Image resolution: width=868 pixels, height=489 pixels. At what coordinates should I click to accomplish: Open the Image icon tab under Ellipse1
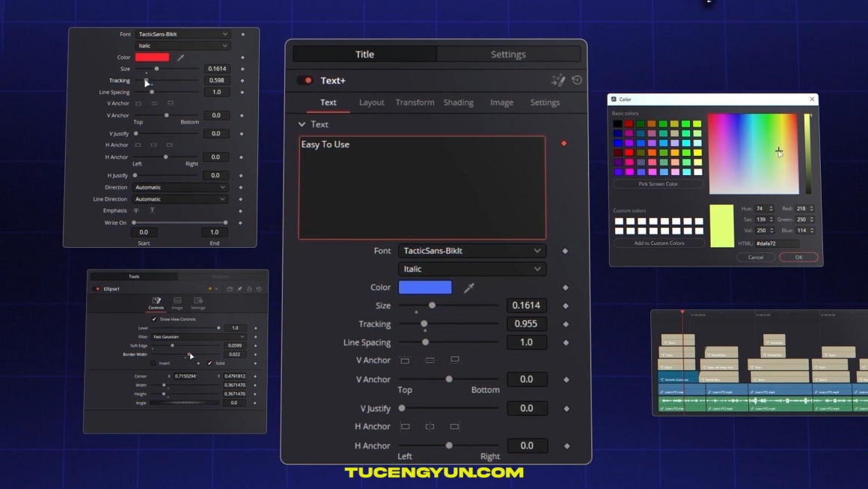[x=177, y=303]
